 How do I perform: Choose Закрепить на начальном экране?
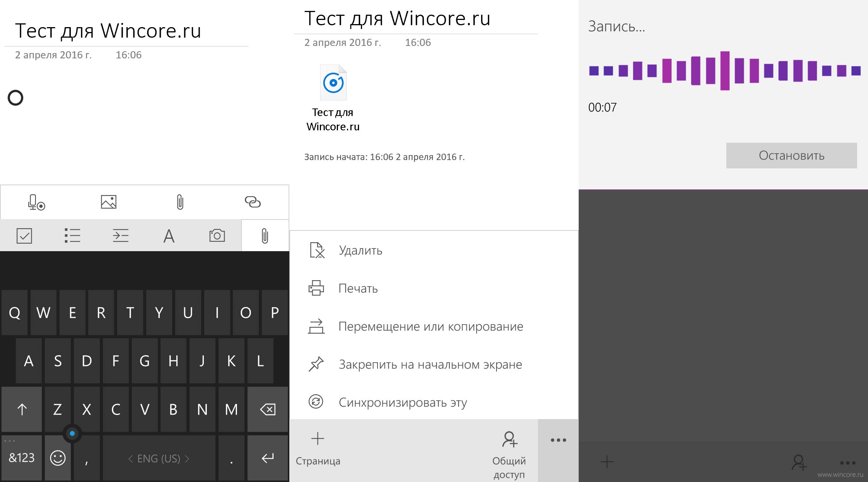(434, 365)
